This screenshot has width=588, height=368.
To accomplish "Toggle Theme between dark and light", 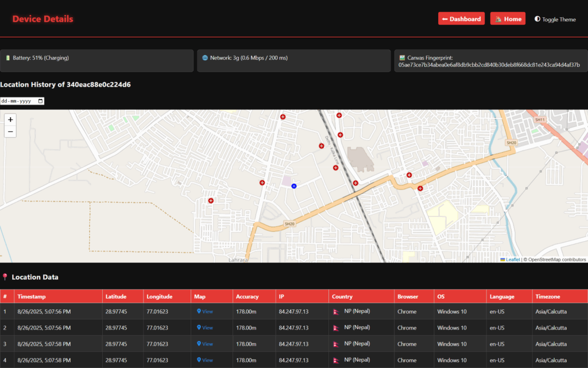I will click(555, 19).
